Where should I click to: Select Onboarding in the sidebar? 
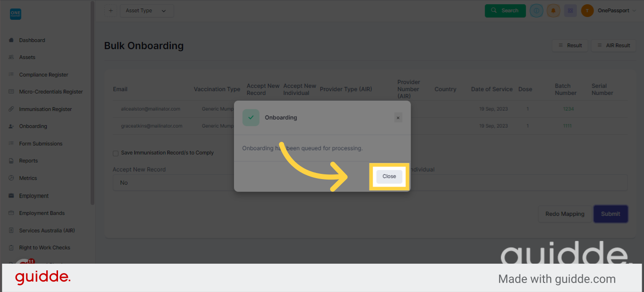33,126
